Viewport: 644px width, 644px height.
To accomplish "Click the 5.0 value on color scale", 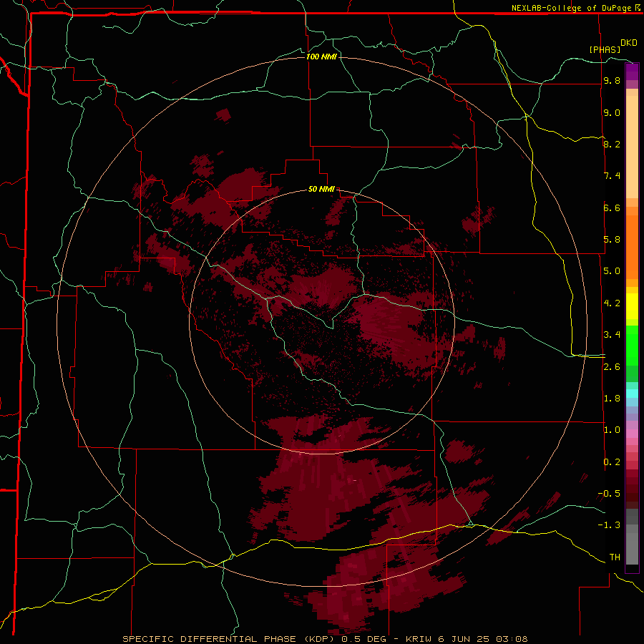I will 612,271.
